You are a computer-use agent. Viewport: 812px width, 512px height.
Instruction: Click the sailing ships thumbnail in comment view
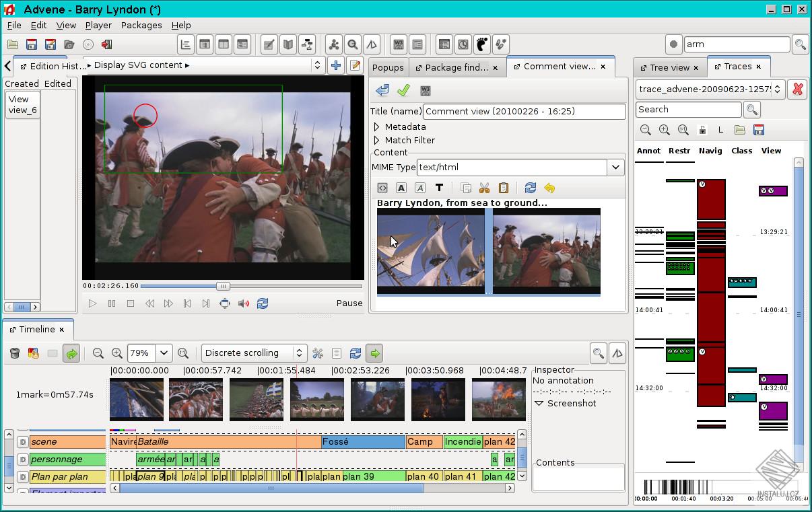(x=430, y=251)
